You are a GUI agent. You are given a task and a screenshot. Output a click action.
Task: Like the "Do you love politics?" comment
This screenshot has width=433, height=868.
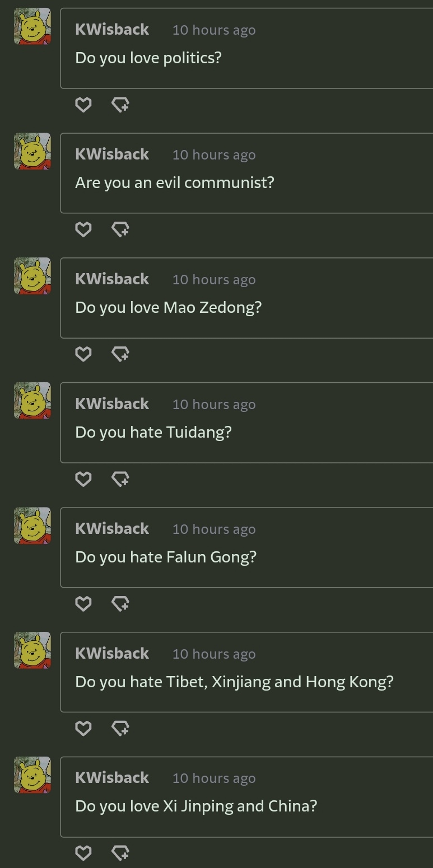(x=83, y=105)
